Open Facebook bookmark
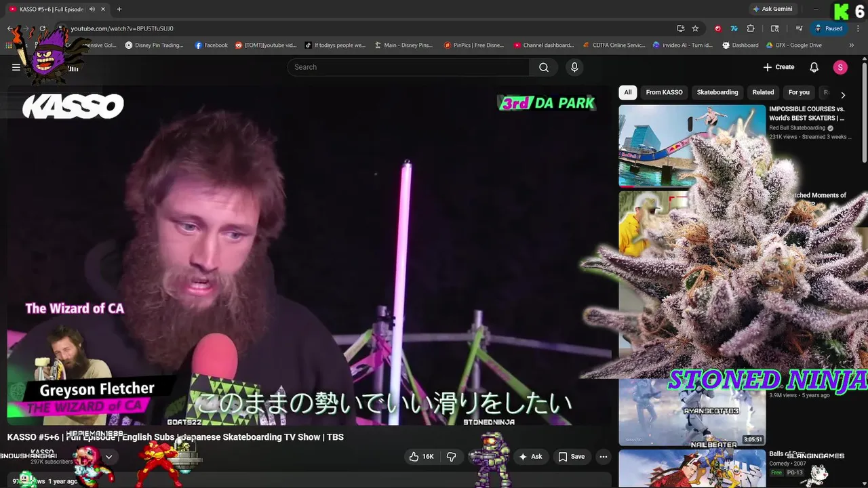Screen dimensions: 868x488 click(x=212, y=45)
